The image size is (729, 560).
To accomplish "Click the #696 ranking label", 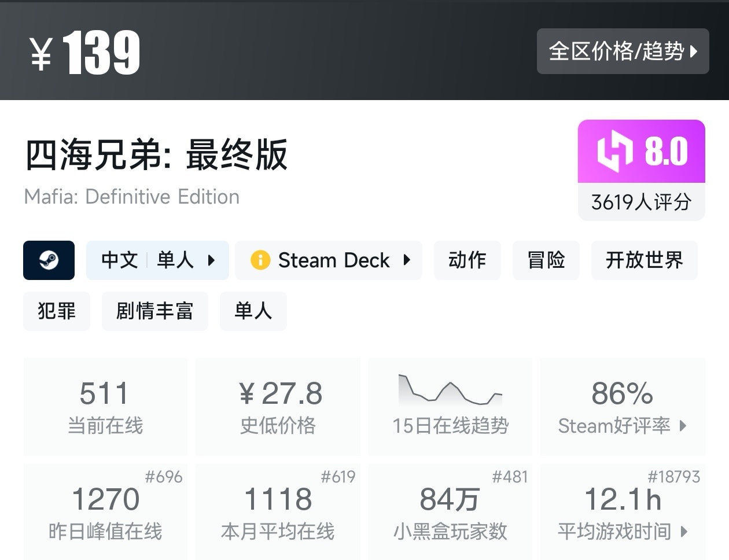I will click(x=164, y=477).
